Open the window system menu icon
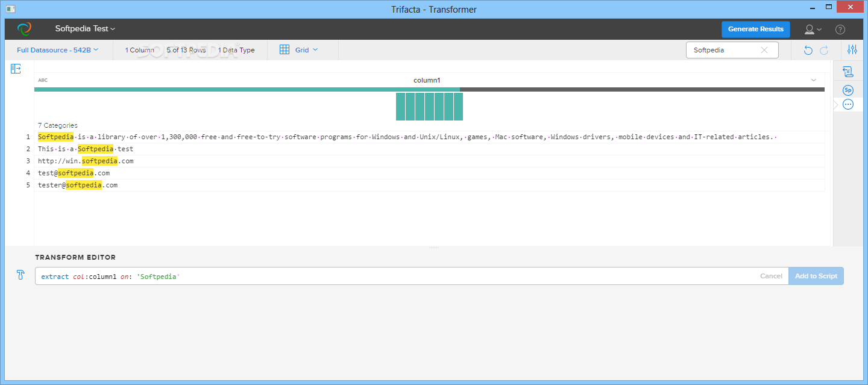 click(10, 9)
